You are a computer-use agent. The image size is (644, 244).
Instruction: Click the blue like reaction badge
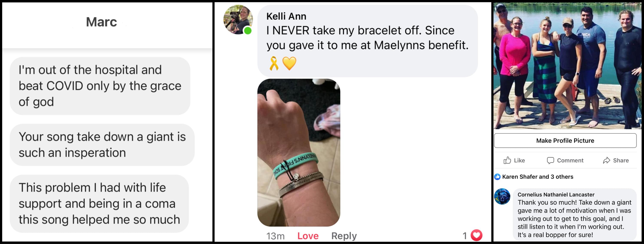click(497, 177)
